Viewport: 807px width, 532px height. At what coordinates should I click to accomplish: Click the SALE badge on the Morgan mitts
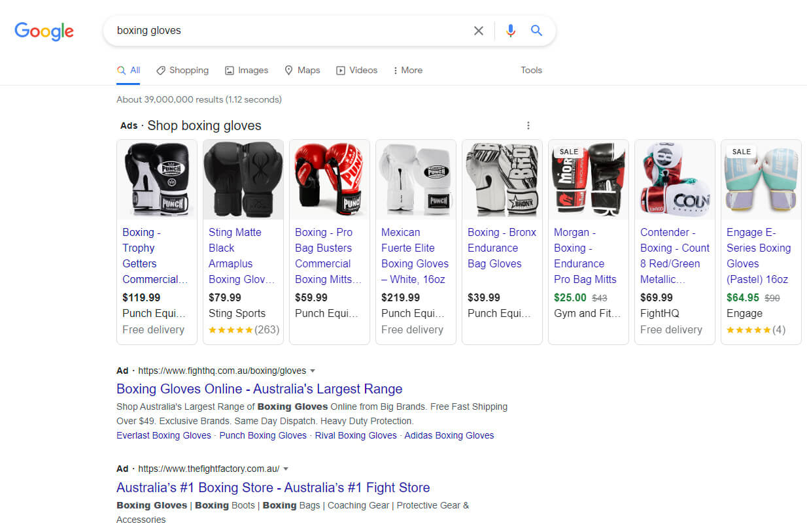coord(569,152)
